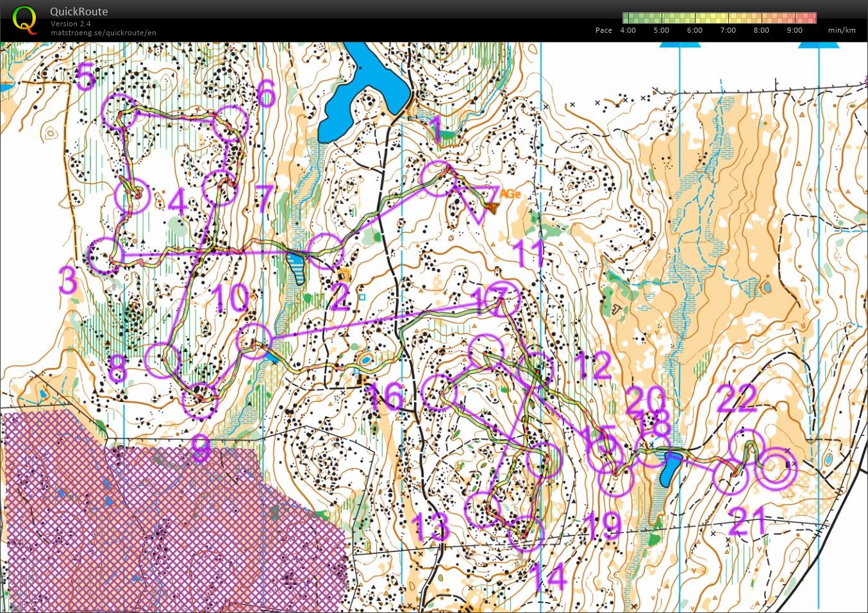Viewport: 868px width, 613px height.
Task: Select the control 2 circle marker
Action: click(324, 251)
